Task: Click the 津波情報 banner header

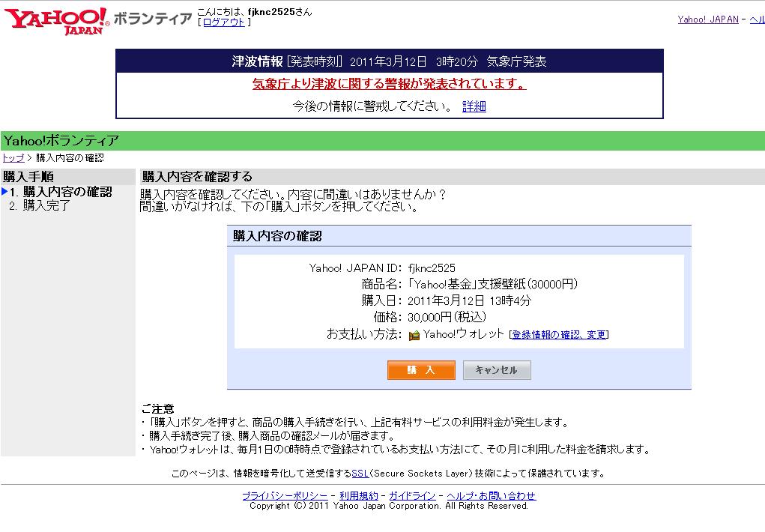Action: 390,61
